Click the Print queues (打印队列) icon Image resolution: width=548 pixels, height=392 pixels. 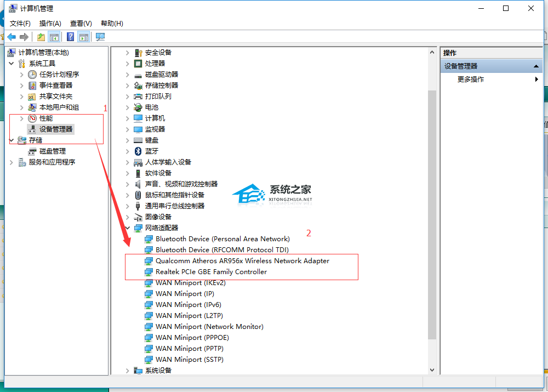point(138,96)
